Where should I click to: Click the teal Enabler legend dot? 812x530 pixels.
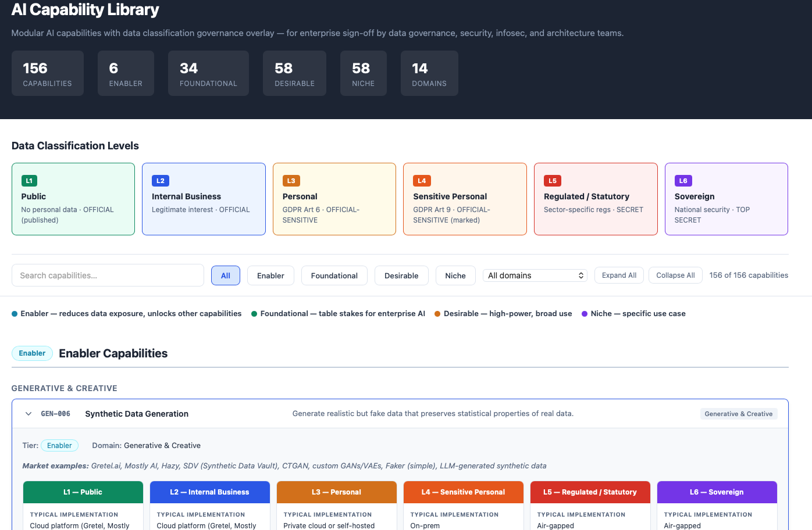[x=14, y=313]
